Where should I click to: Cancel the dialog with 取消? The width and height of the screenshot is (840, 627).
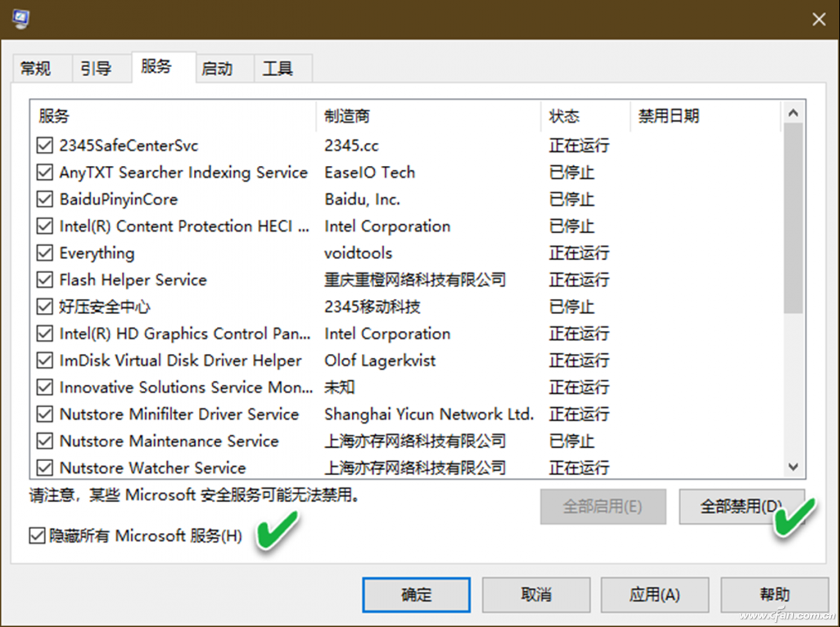(x=536, y=595)
